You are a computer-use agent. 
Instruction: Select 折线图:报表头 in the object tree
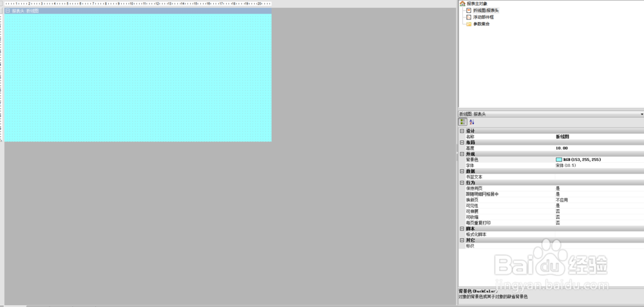coord(486,10)
